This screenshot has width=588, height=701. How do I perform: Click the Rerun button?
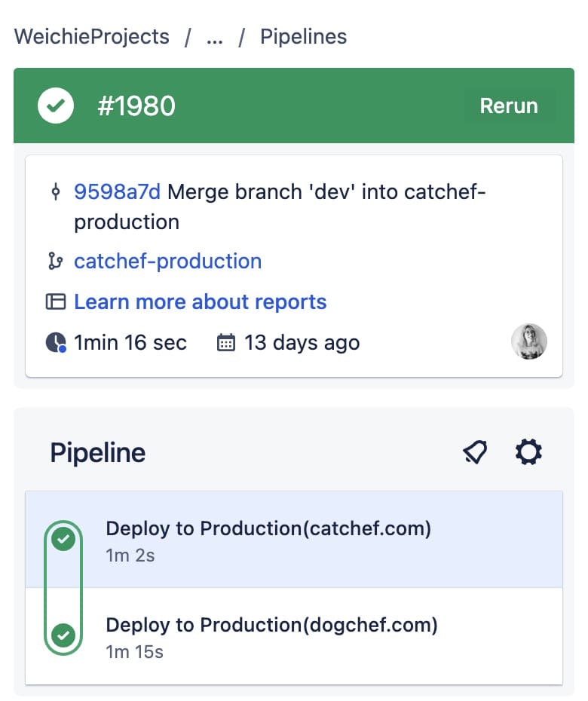pos(509,106)
